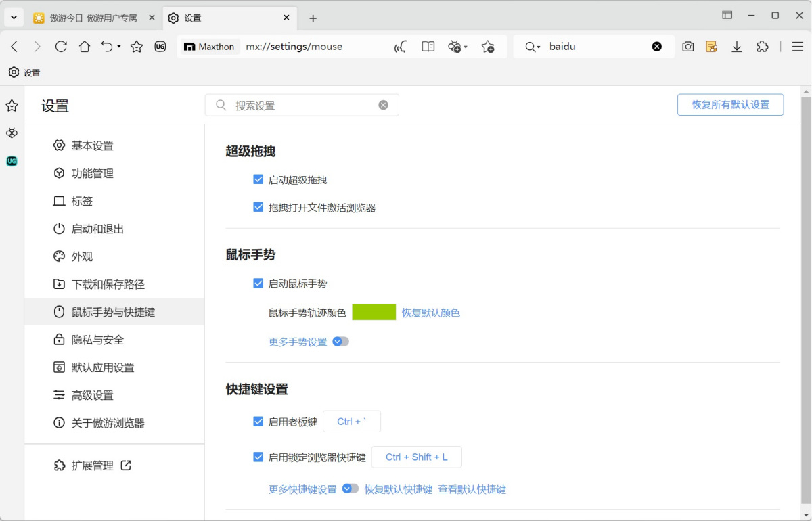Open the downloads arrow icon
Screen dimensions: 812x521
coord(737,47)
